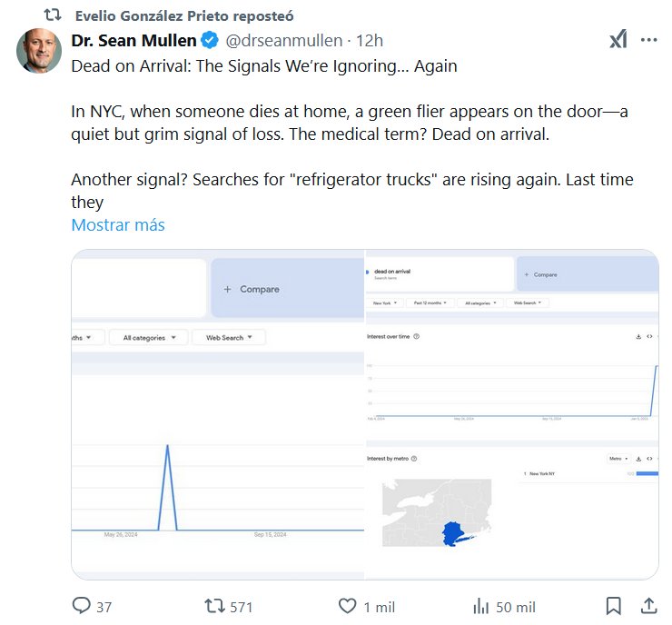
Task: Click the blue verified badge
Action: [209, 40]
